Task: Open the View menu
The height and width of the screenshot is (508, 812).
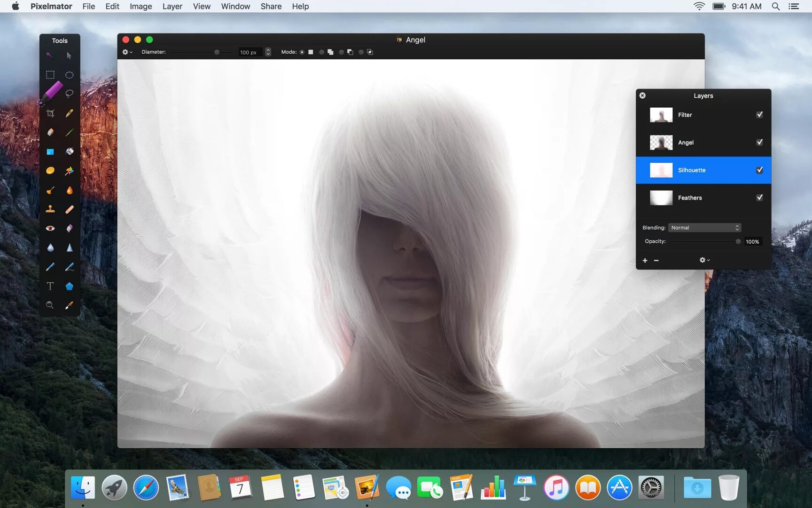Action: click(x=202, y=6)
